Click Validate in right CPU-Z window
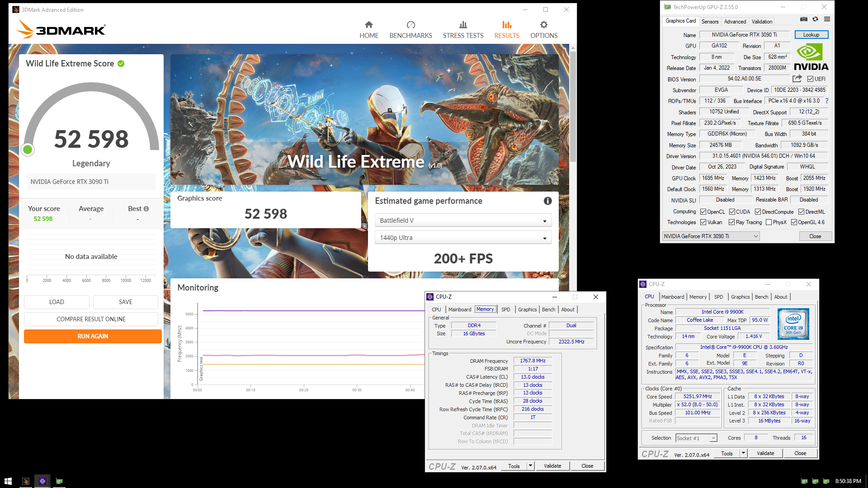Screen dimensions: 868x488 (x=765, y=453)
